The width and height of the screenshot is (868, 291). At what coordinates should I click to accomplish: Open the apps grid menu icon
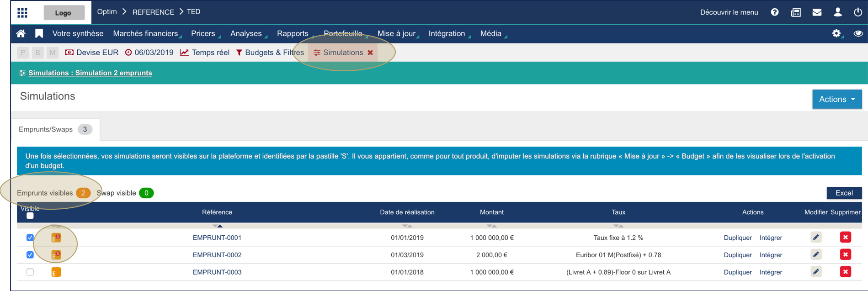pyautogui.click(x=22, y=12)
